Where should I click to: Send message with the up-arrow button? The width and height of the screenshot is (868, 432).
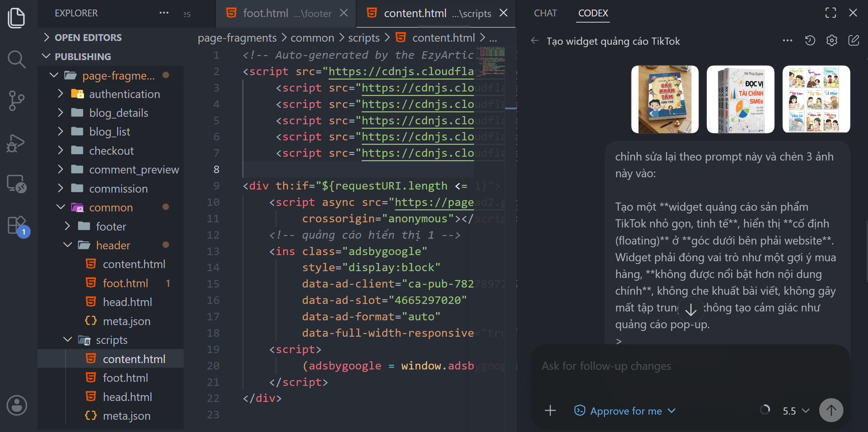(831, 410)
